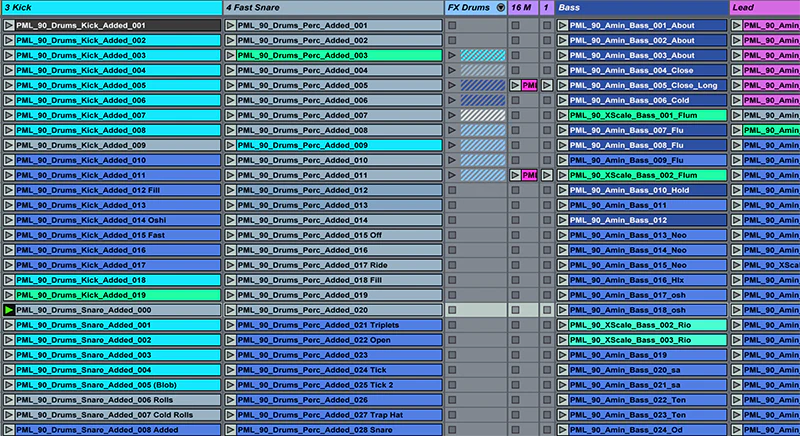
Task: Launch 16 M pink clip in Kick_Added_011 row
Action: (515, 175)
